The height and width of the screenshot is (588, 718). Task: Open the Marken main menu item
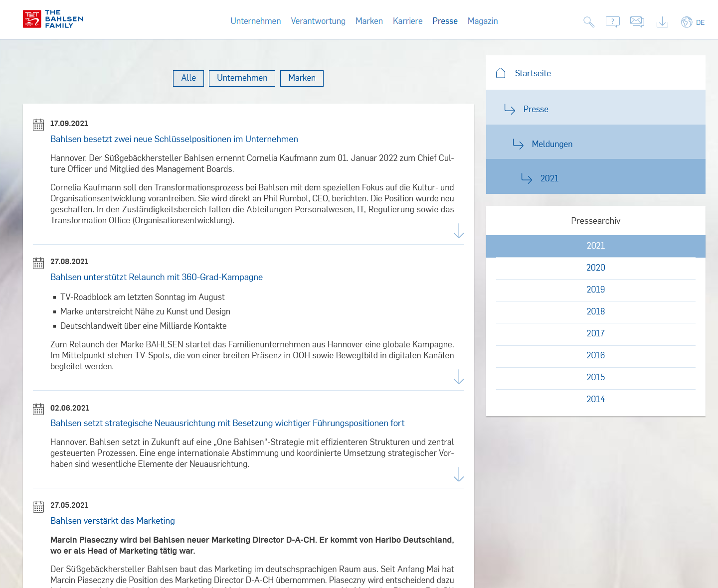click(369, 21)
